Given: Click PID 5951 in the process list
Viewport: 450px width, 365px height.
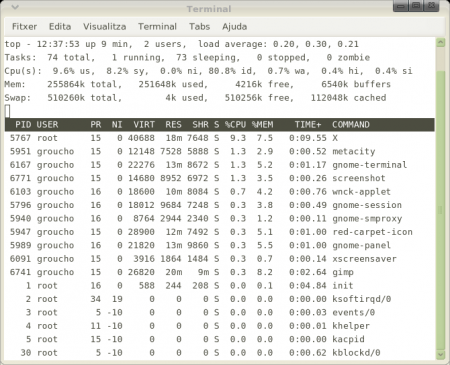Looking at the screenshot, I should point(20,152).
